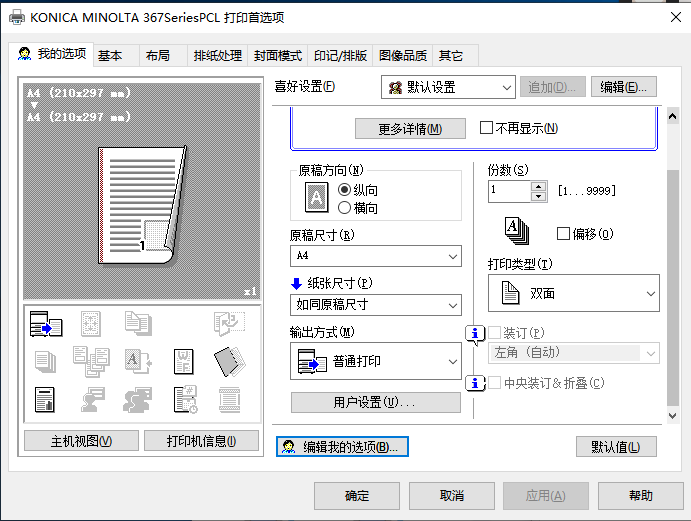Open the 左角（自动）staple position dropdown

574,353
